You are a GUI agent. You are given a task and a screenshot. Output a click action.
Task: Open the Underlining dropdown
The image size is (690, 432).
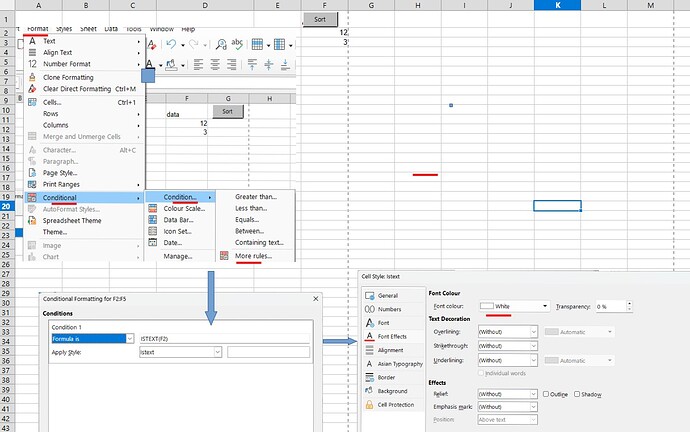(508, 360)
